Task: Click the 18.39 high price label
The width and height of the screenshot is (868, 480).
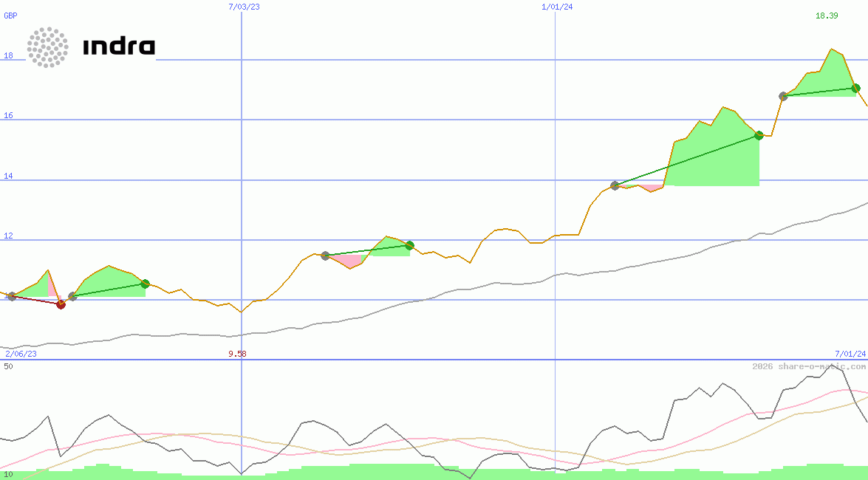Action: tap(827, 16)
